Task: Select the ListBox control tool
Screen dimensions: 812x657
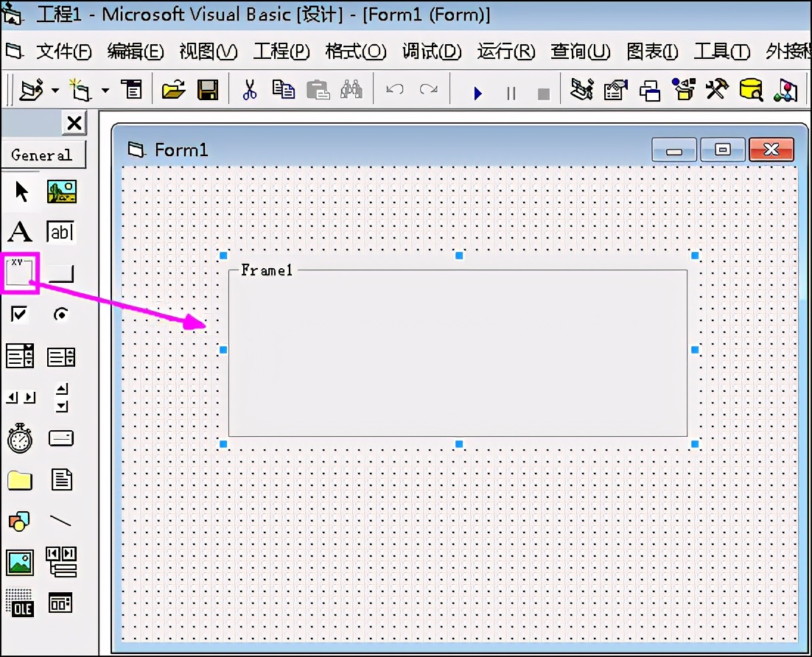Action: coord(61,356)
